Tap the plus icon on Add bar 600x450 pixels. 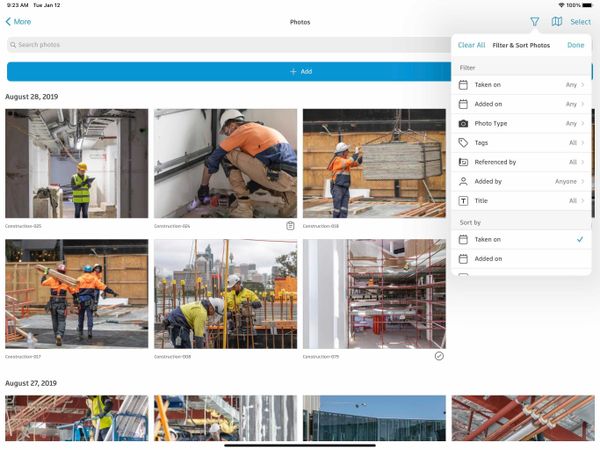pyautogui.click(x=293, y=72)
